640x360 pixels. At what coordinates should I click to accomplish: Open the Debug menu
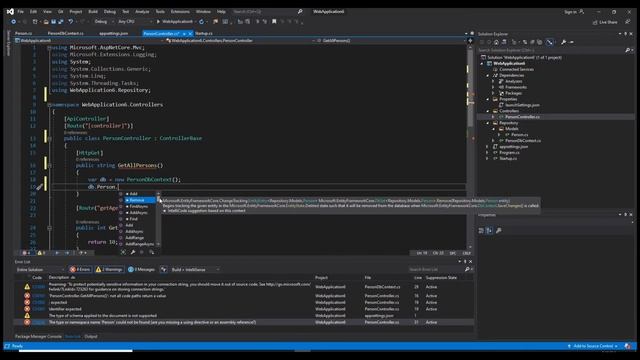(109, 12)
